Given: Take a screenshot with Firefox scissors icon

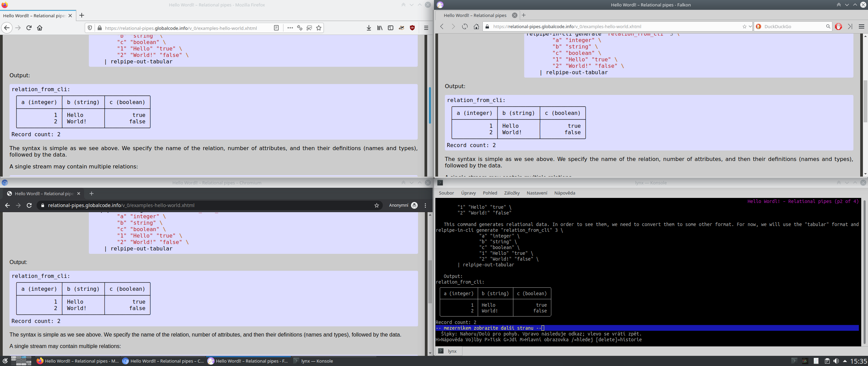Looking at the screenshot, I should [x=309, y=28].
